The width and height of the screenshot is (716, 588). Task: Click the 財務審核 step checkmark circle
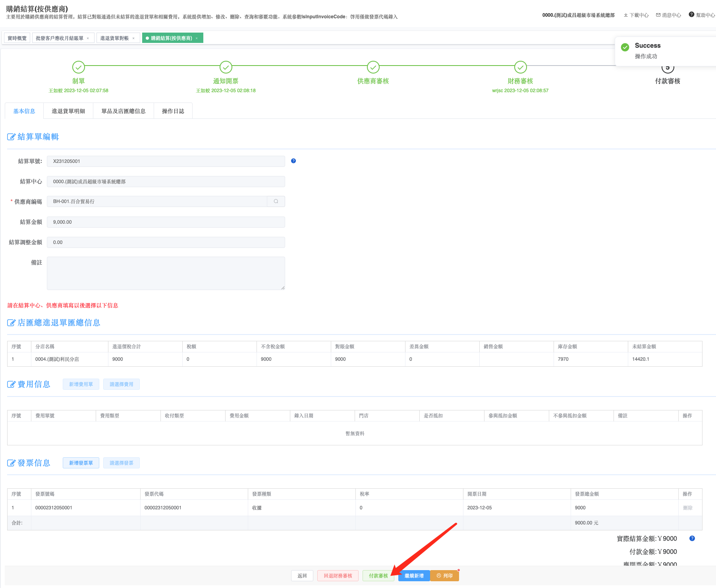pyautogui.click(x=520, y=67)
